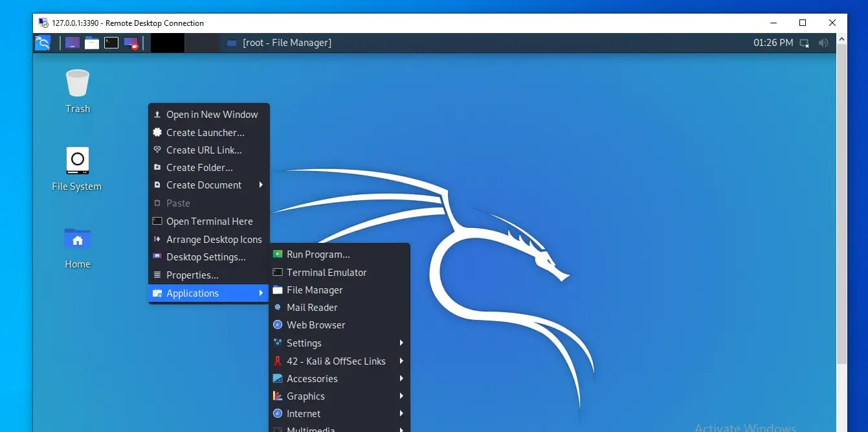Choose Create Folder... in the context menu
Screen dimensions: 868x432
(199, 167)
